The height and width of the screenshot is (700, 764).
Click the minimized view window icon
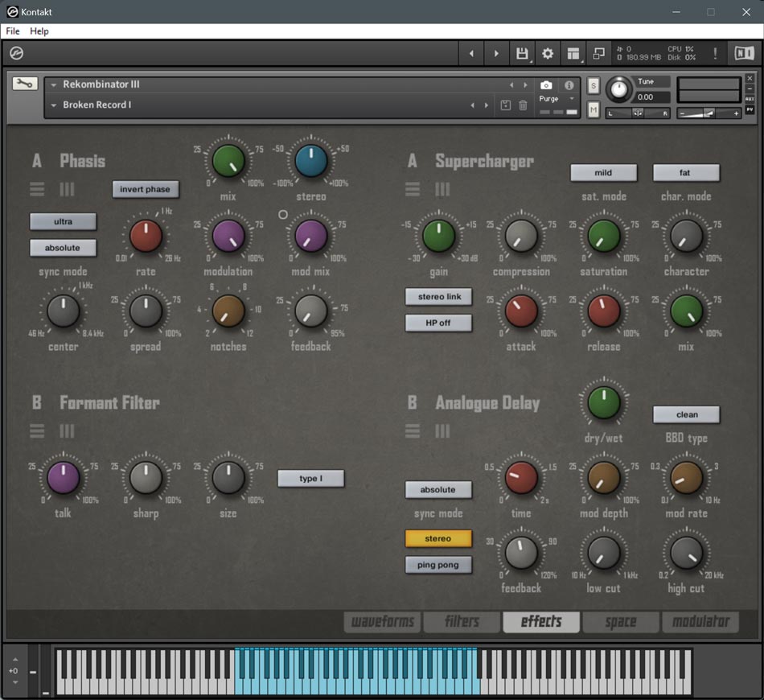[599, 54]
